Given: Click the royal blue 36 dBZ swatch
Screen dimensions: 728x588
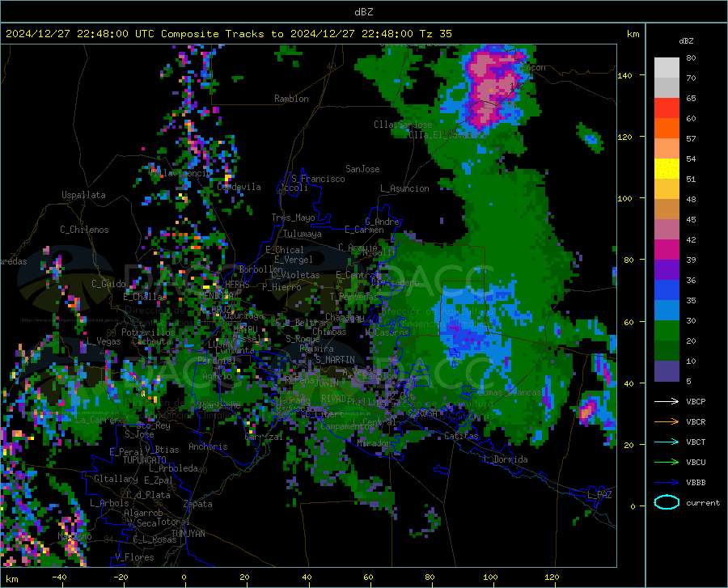Looking at the screenshot, I should (x=667, y=290).
